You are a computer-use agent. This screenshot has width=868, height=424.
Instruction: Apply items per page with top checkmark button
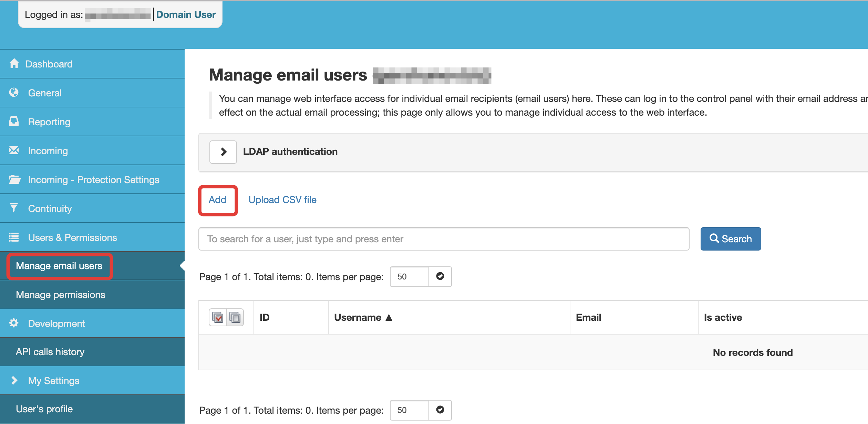point(440,276)
